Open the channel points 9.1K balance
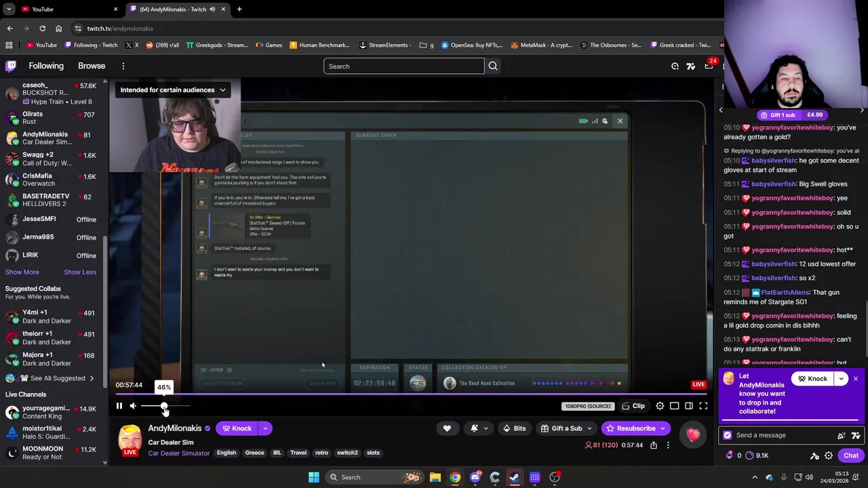Image resolution: width=868 pixels, height=488 pixels. point(757,455)
